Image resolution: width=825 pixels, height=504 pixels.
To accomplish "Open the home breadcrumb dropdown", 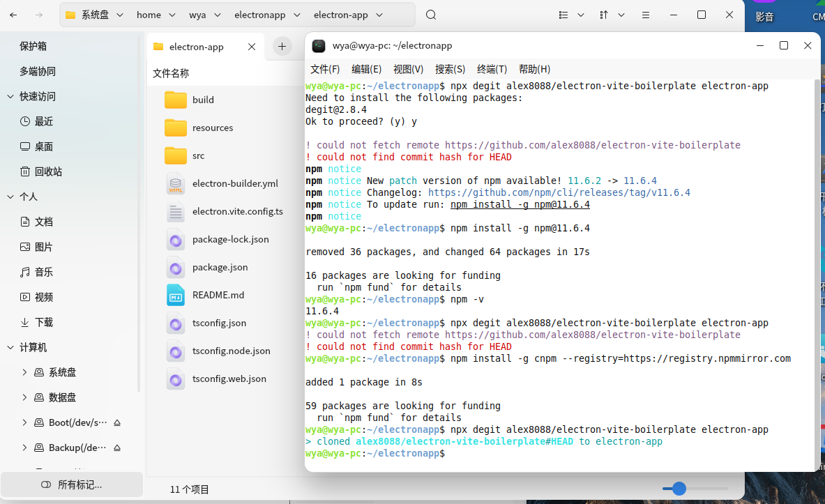I will pos(172,15).
